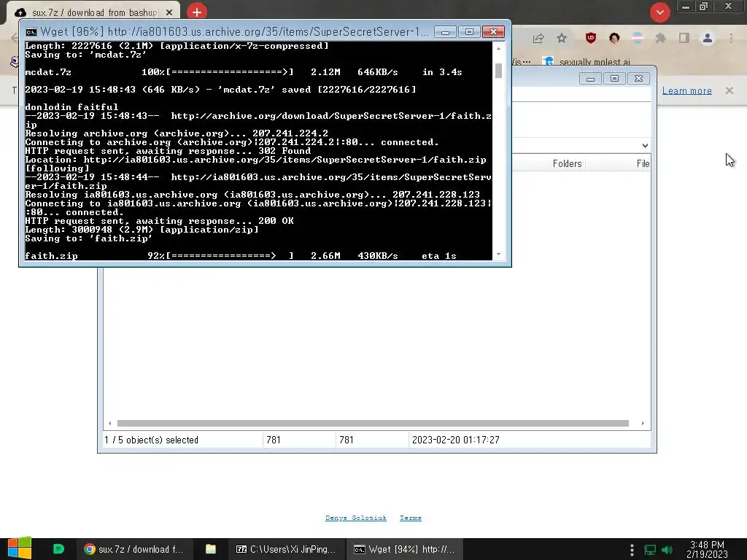
Task: Click the face avatar extension icon
Action: (x=614, y=38)
